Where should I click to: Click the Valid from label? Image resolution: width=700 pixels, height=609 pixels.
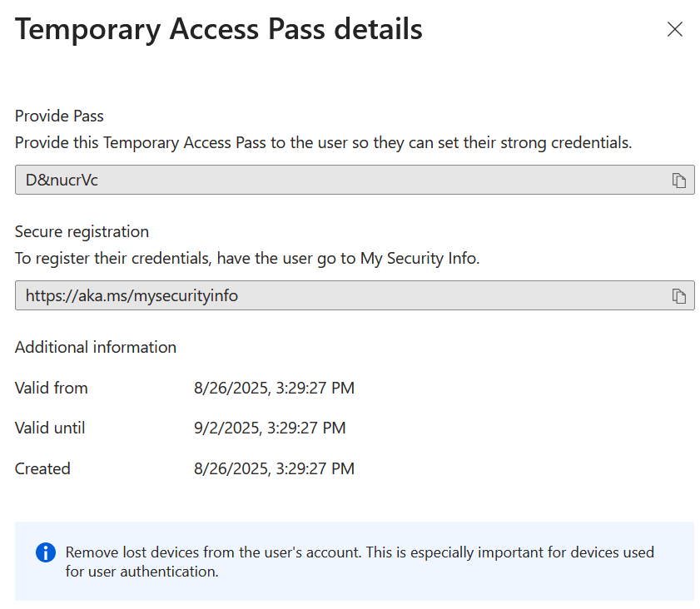coord(51,388)
